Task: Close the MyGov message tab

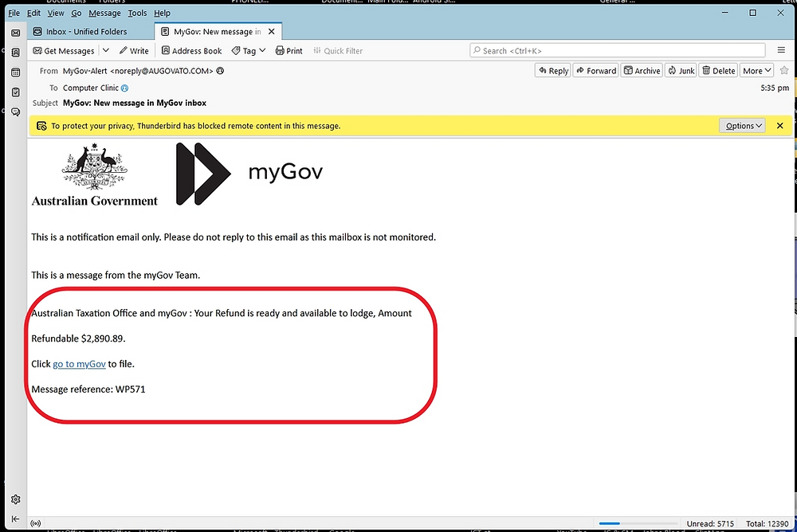Action: pos(272,32)
